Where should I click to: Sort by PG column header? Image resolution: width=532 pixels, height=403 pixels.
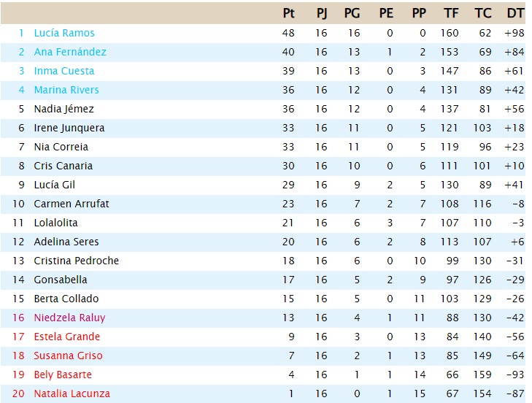352,13
